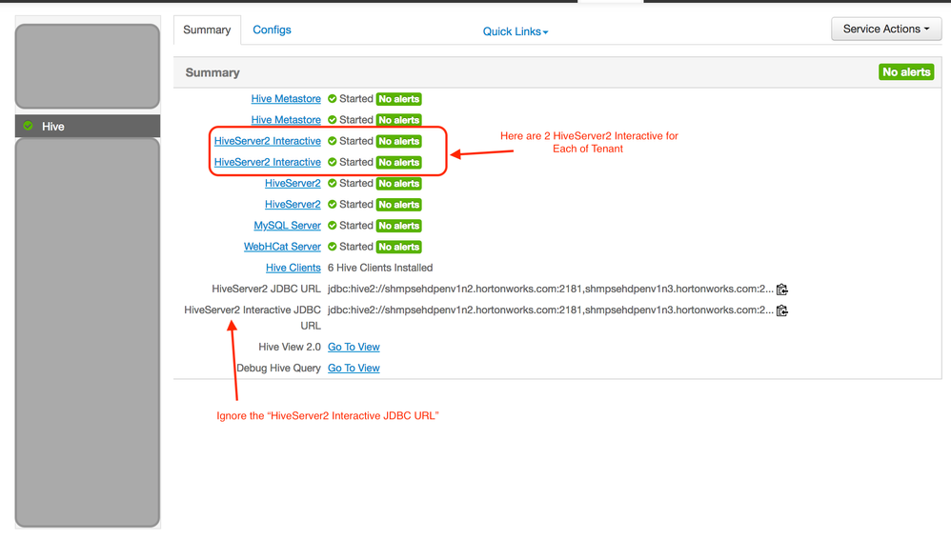951x560 pixels.
Task: Click started status icon of MySQL Server
Action: pyautogui.click(x=333, y=226)
